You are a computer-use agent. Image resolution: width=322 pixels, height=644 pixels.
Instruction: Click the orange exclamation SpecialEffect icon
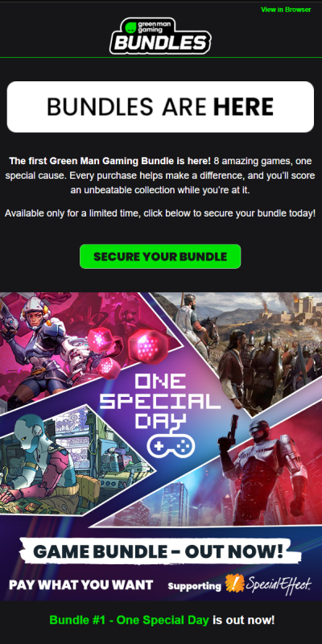point(235,583)
